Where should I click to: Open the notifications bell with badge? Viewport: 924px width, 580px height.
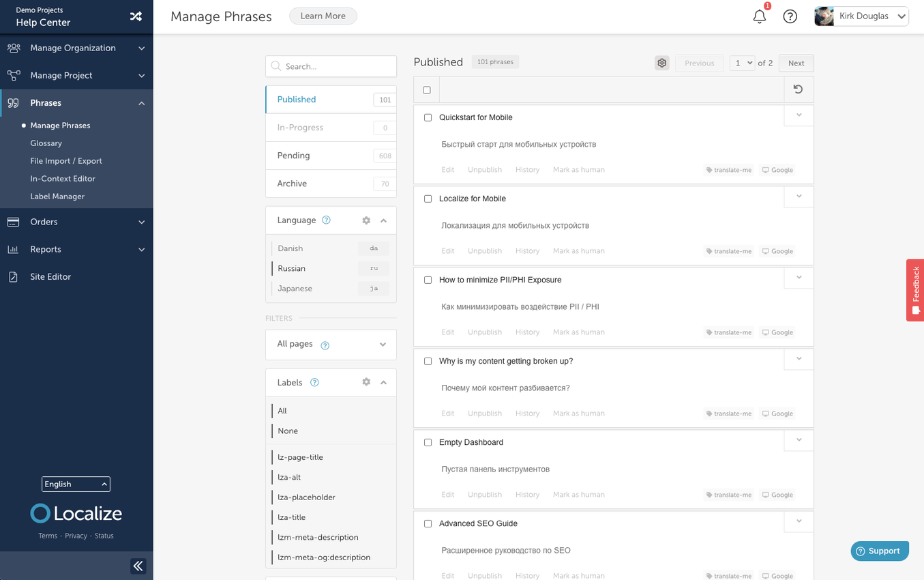point(759,16)
